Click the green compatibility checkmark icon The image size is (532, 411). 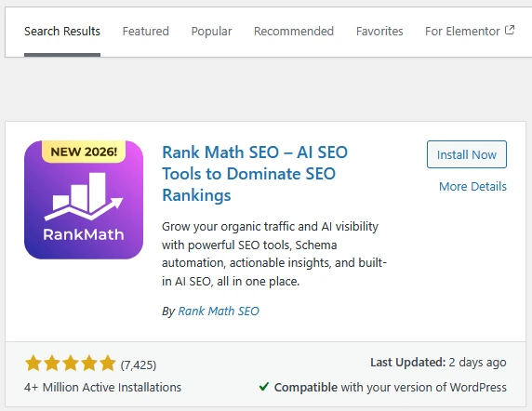tap(264, 387)
